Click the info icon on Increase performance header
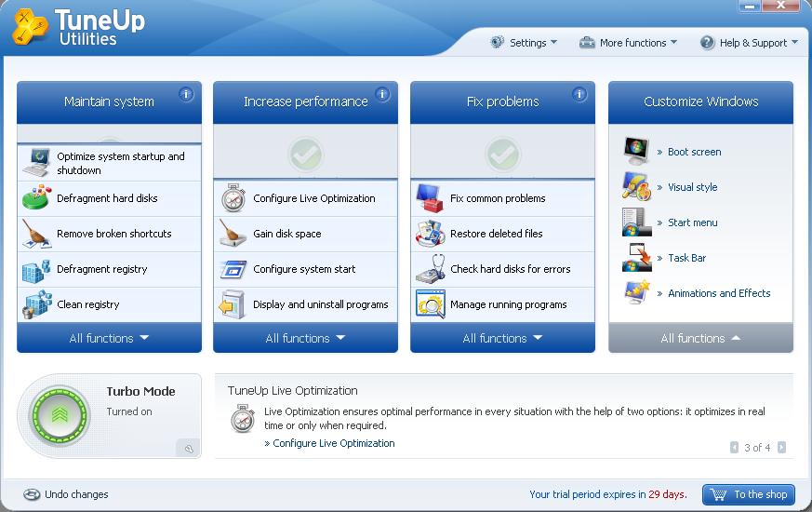The height and width of the screenshot is (512, 812). tap(382, 94)
